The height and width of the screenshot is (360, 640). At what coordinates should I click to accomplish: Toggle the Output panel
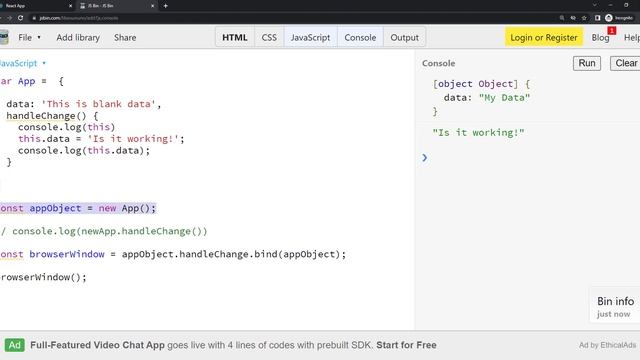pos(404,38)
